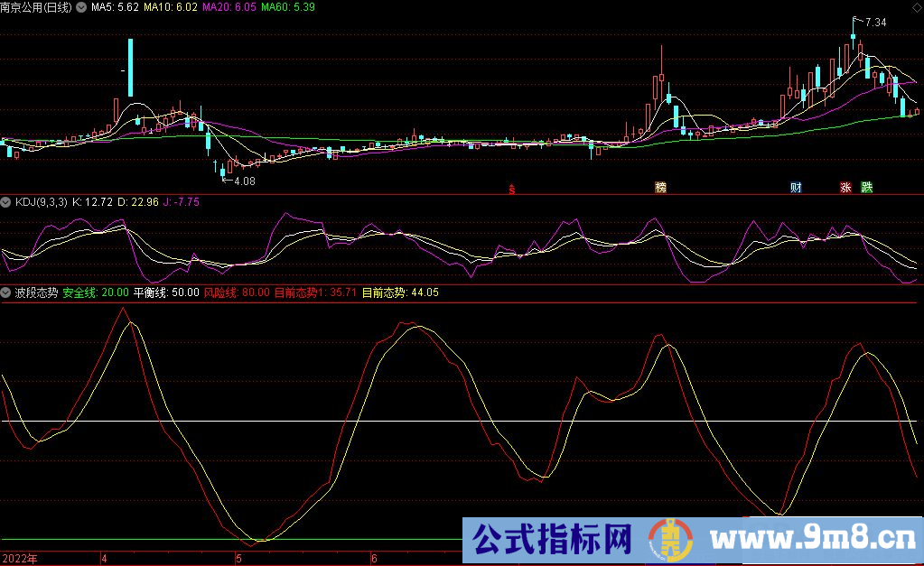Click the MA20: 6.05 label
The width and height of the screenshot is (924, 566).
(229, 7)
